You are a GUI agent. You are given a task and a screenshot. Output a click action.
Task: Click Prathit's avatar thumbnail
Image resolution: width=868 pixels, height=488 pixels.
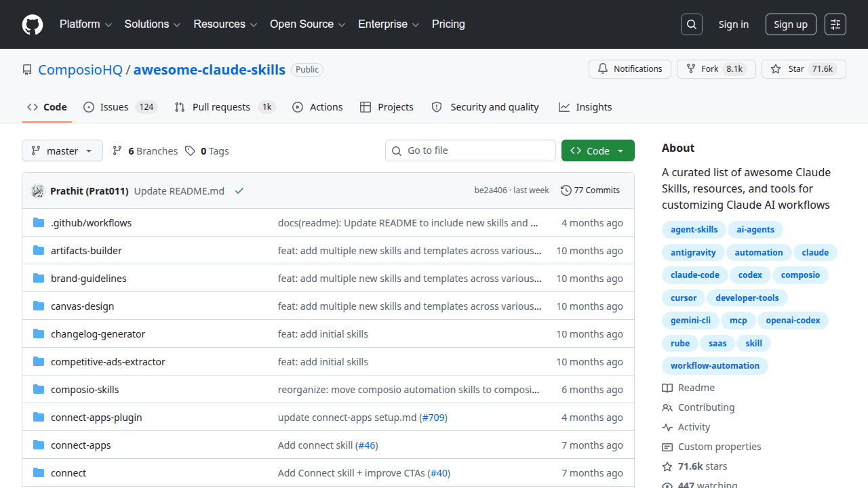tap(38, 191)
